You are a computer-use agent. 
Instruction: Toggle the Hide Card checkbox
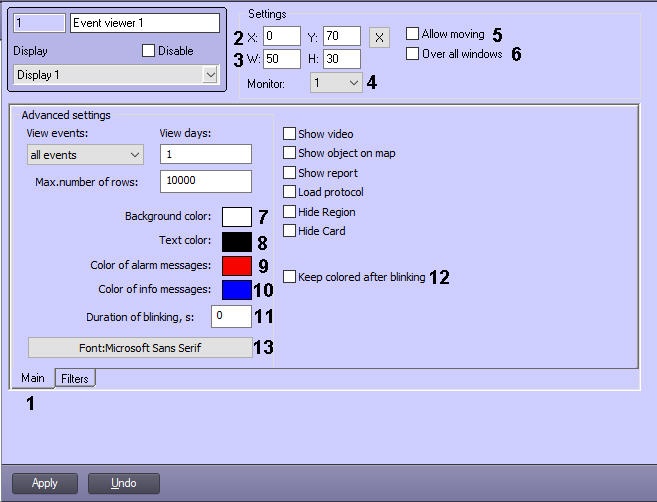289,231
